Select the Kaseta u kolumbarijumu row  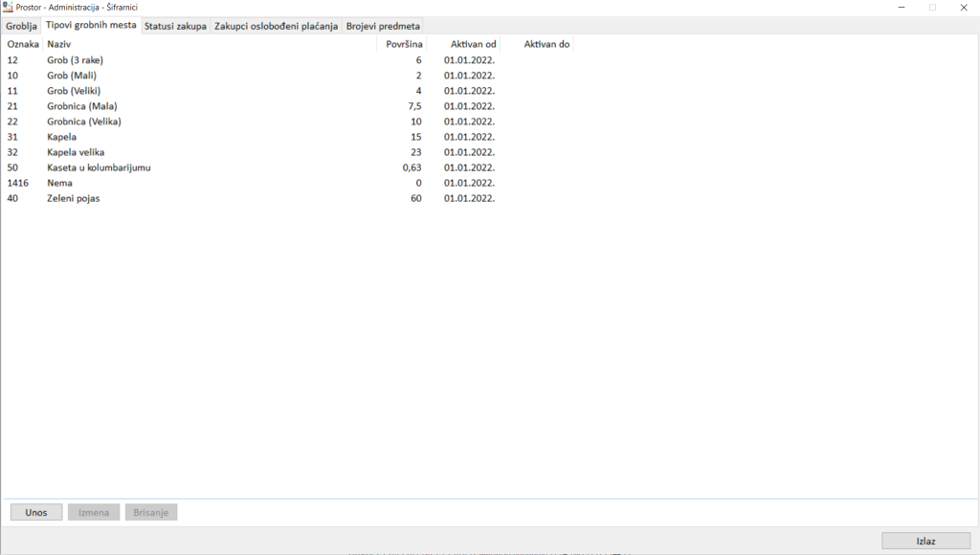(99, 167)
